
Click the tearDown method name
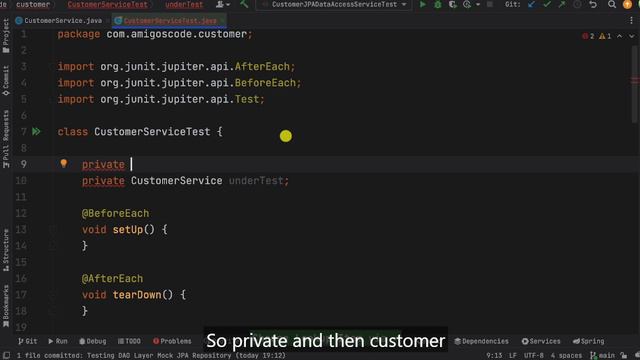(x=137, y=295)
